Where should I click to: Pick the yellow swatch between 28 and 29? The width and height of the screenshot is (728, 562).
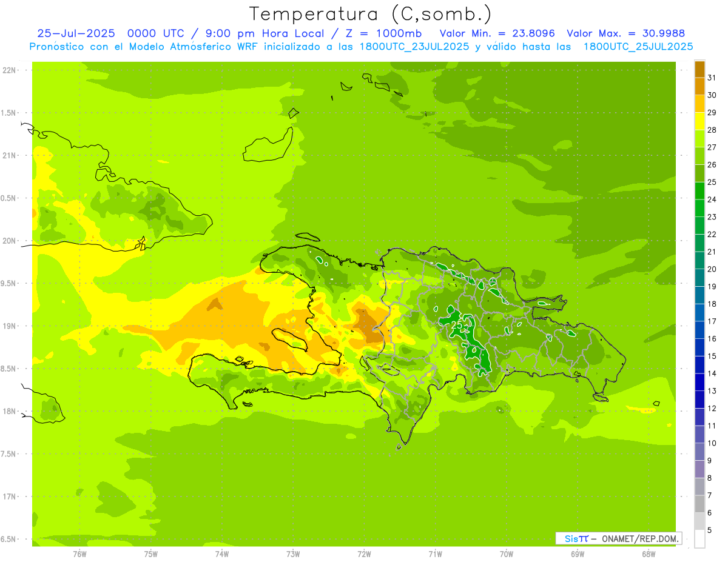pos(699,121)
